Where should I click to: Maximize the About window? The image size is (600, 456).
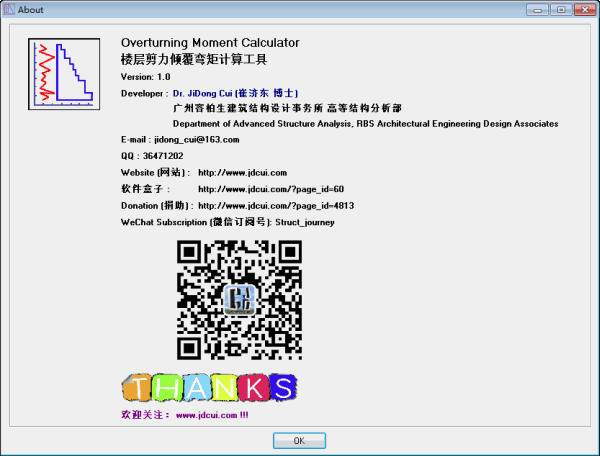(561, 10)
